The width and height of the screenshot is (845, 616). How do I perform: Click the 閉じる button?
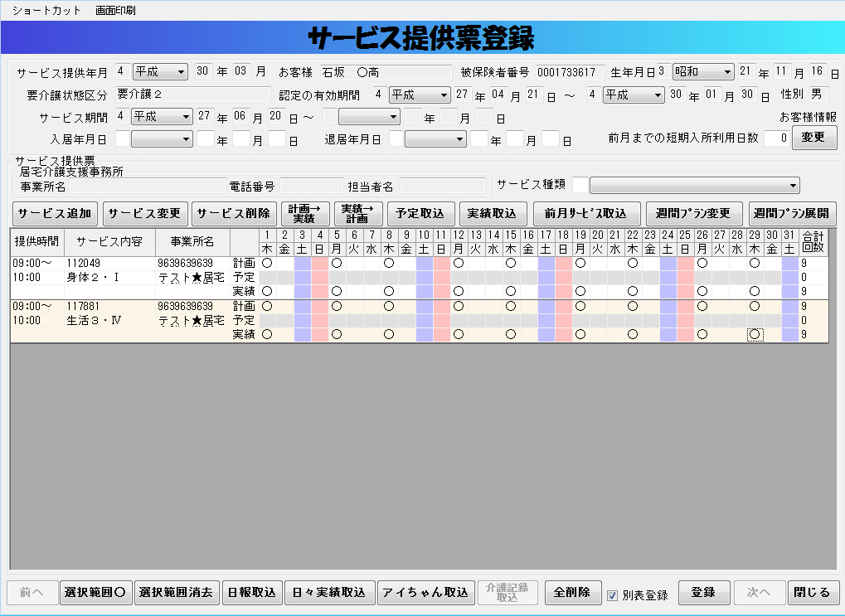(x=813, y=592)
